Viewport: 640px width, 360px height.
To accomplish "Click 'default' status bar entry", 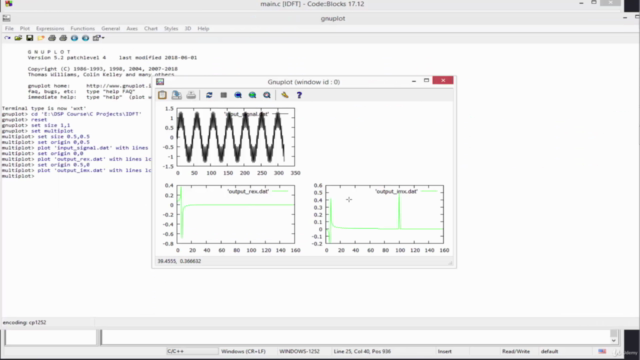I will (x=549, y=351).
